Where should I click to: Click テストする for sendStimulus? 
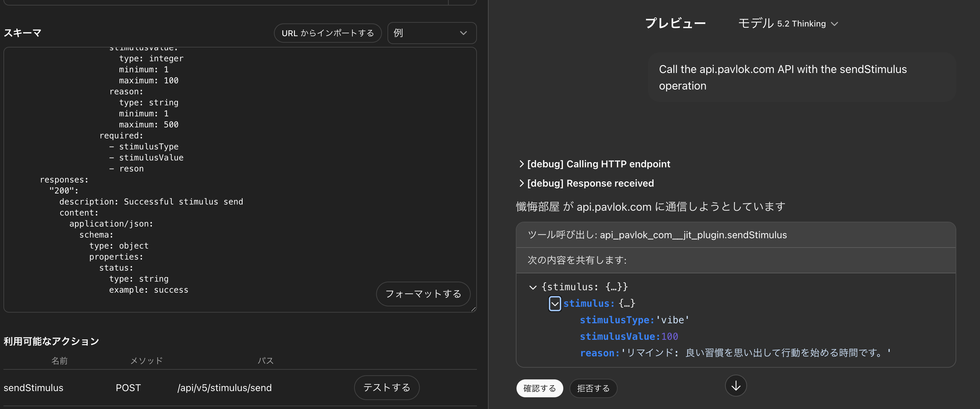(x=386, y=387)
